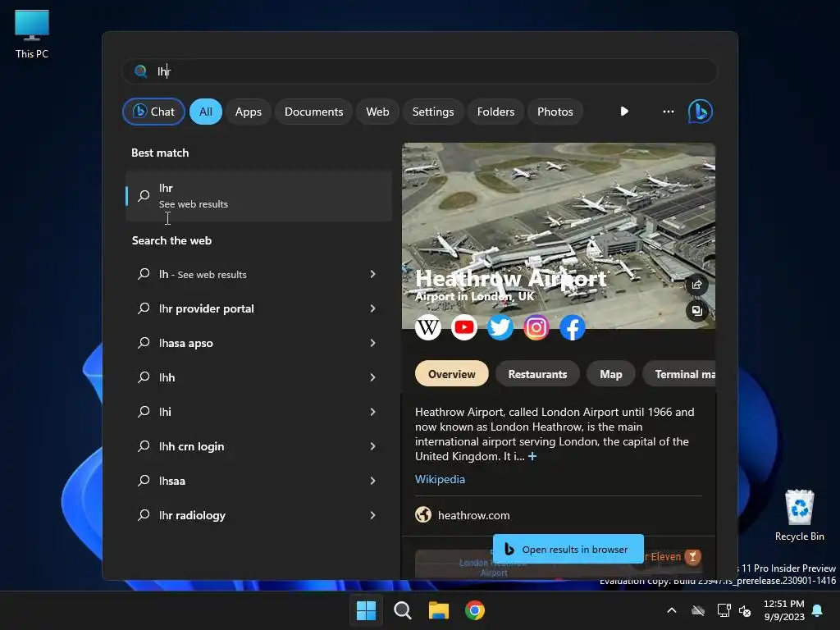The width and height of the screenshot is (840, 630).
Task: Select the This PC desktop icon
Action: coord(32,34)
